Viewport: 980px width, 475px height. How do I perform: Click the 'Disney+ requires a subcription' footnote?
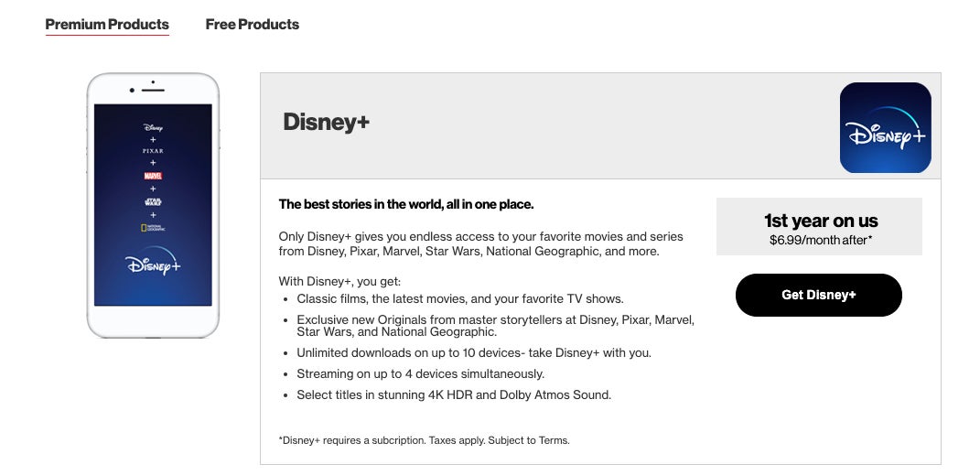click(425, 440)
